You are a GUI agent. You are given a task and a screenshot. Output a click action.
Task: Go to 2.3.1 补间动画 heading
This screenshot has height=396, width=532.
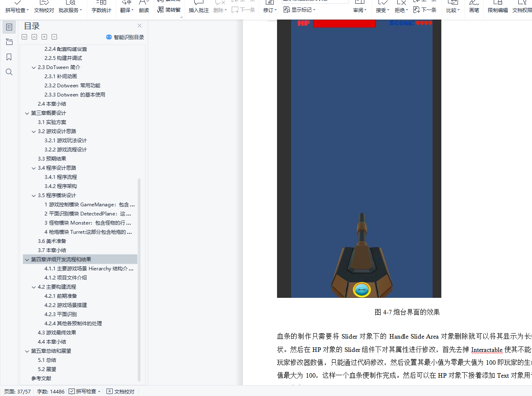tap(61, 77)
